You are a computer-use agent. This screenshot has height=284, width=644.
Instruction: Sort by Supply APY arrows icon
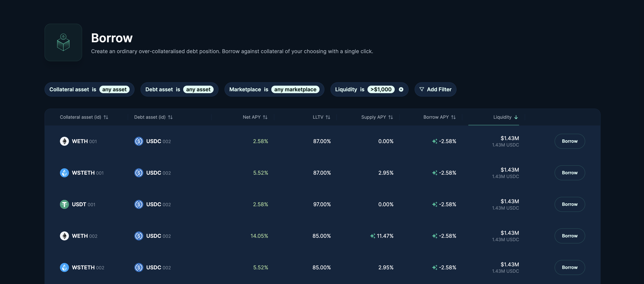pos(391,117)
